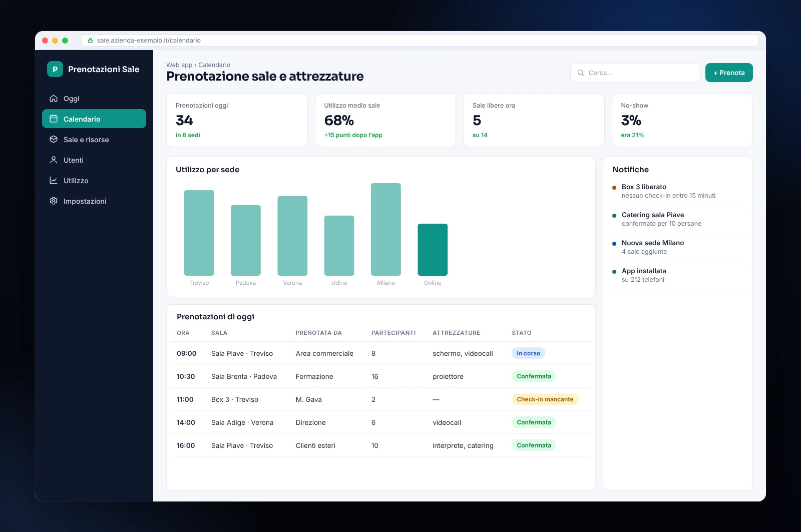Open the Nuova sede Milano notification
Screen dimensions: 801x532
click(678, 247)
